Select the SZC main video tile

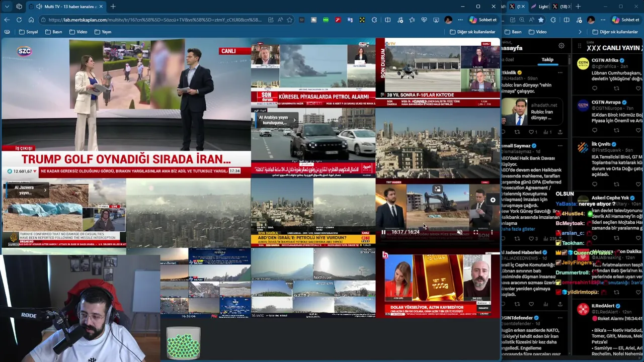coord(126,108)
